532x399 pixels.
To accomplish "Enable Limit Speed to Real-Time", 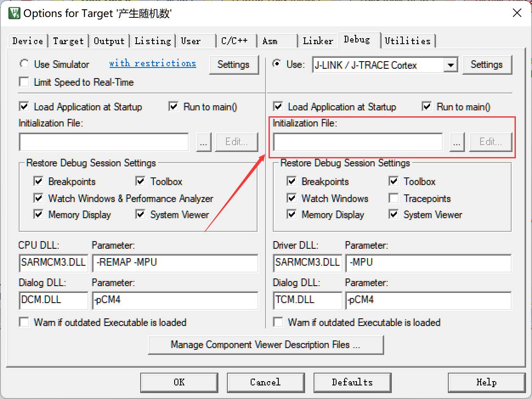I will point(25,82).
